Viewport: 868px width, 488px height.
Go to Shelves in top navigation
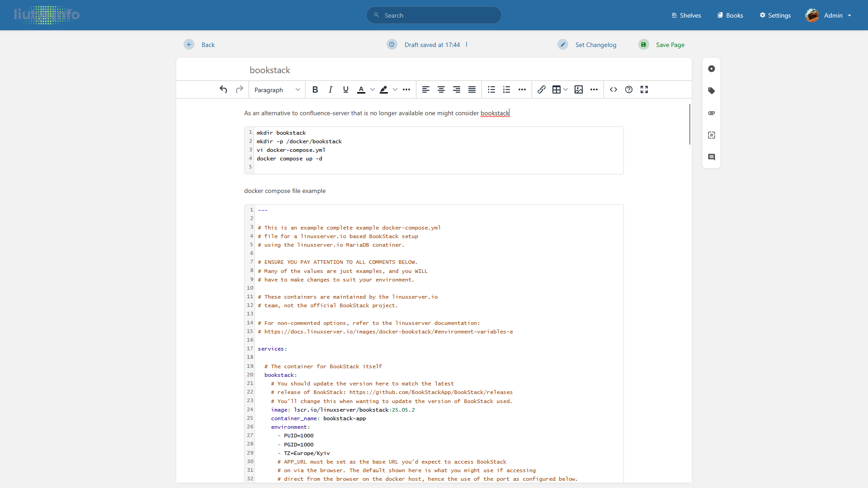[x=686, y=15]
